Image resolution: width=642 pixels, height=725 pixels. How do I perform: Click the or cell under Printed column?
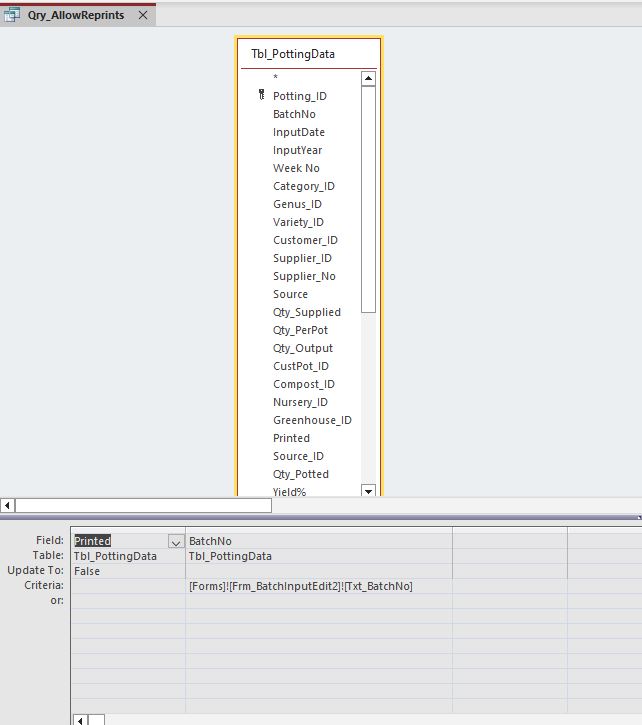(x=128, y=601)
